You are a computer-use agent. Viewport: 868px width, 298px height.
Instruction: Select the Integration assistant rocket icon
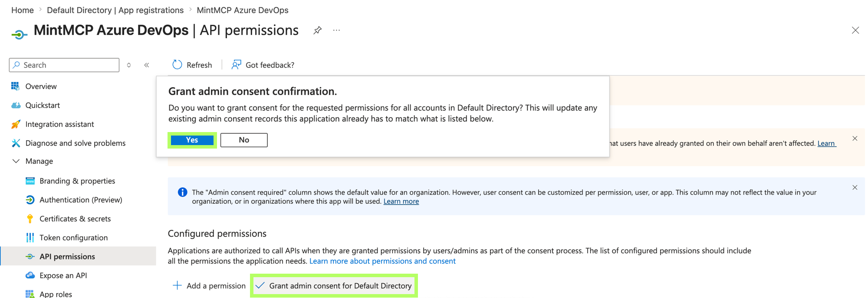point(16,124)
